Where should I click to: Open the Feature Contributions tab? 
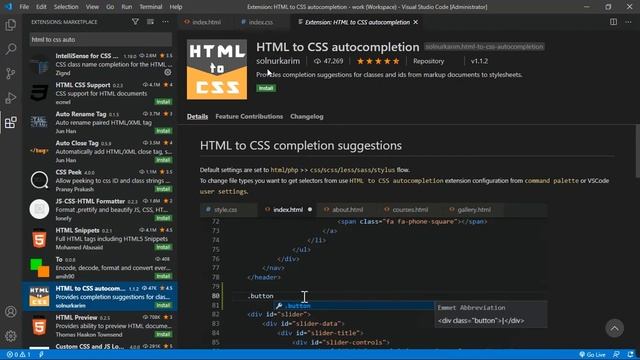tap(249, 116)
